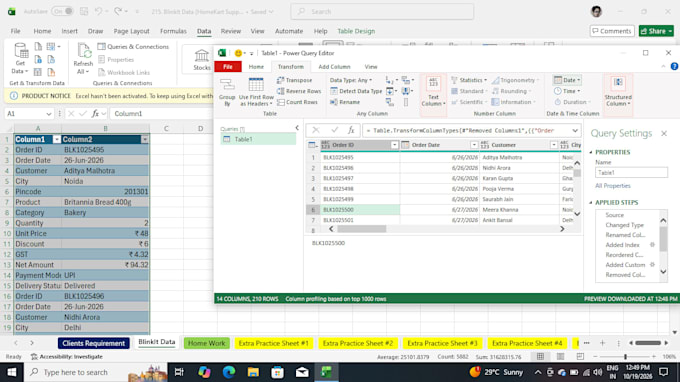680x382 pixels.
Task: Switch to Home Work sheet tab
Action: [206, 343]
